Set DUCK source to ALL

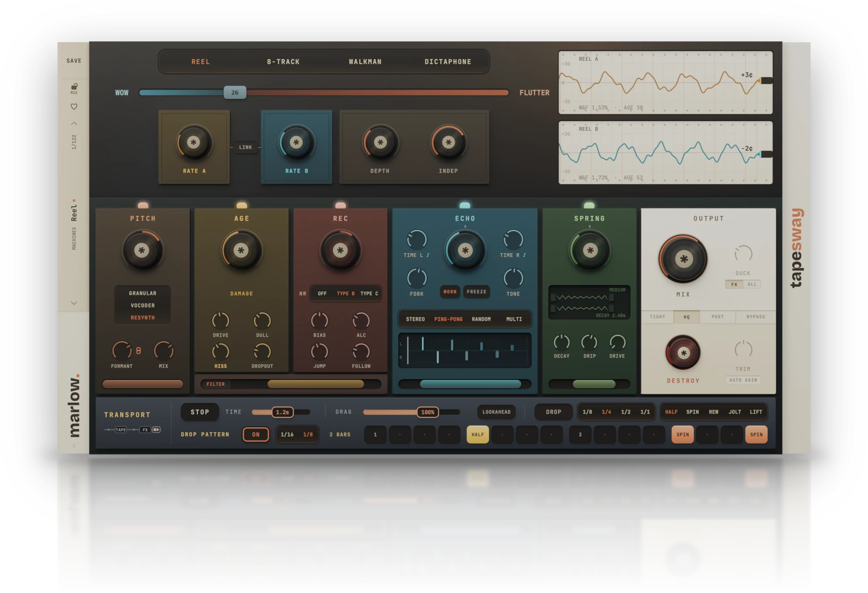coord(752,284)
